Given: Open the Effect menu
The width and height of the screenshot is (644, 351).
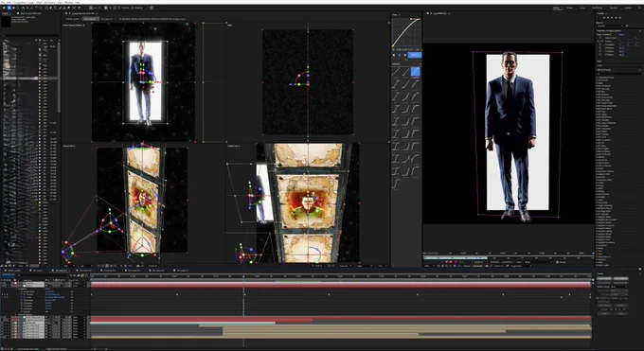Looking at the screenshot, I should pyautogui.click(x=39, y=2).
